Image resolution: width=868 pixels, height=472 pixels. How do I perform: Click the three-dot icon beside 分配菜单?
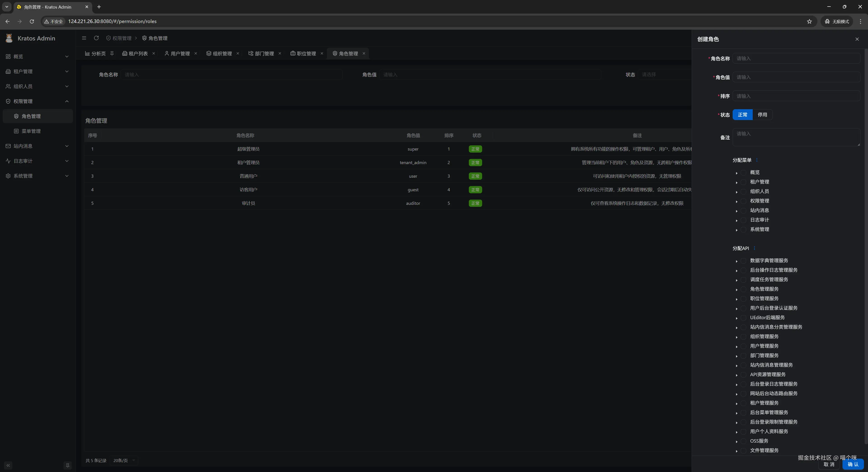(x=757, y=160)
